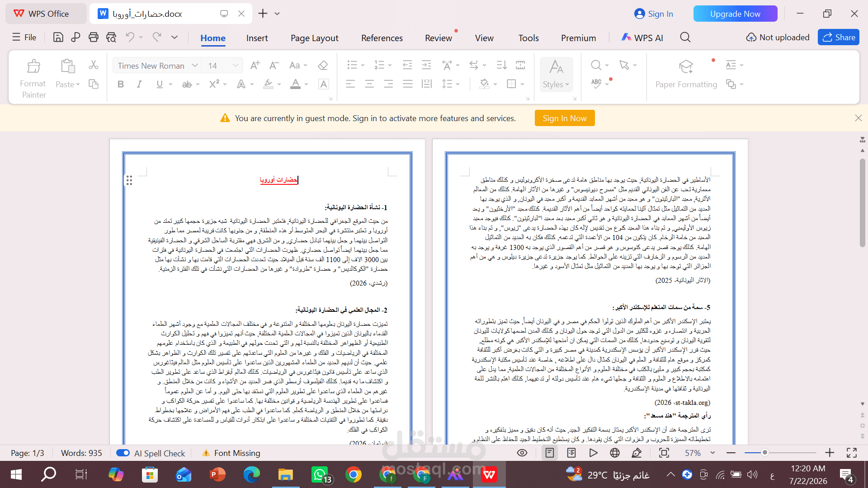Apply strikethrough formatting
Viewport: 868px width, 488px height.
click(187, 84)
